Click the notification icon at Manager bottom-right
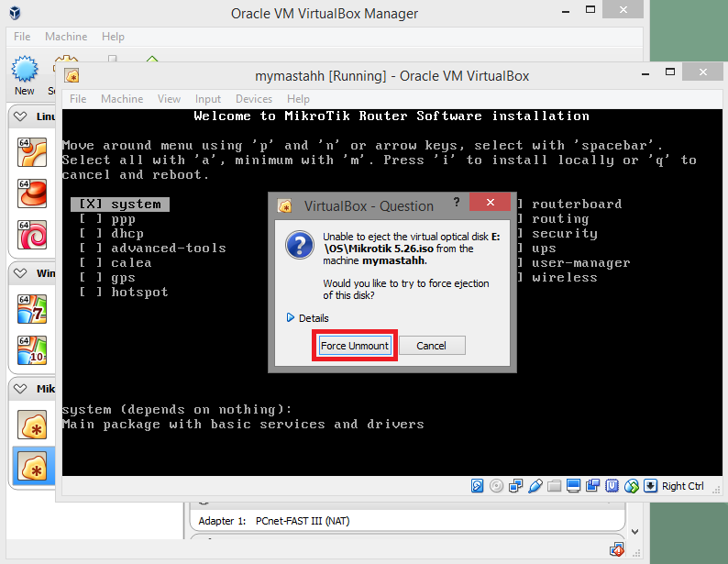 pyautogui.click(x=617, y=550)
